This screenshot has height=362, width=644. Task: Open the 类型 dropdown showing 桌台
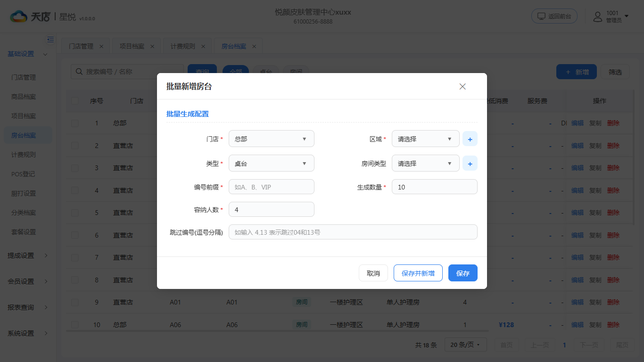[272, 164]
